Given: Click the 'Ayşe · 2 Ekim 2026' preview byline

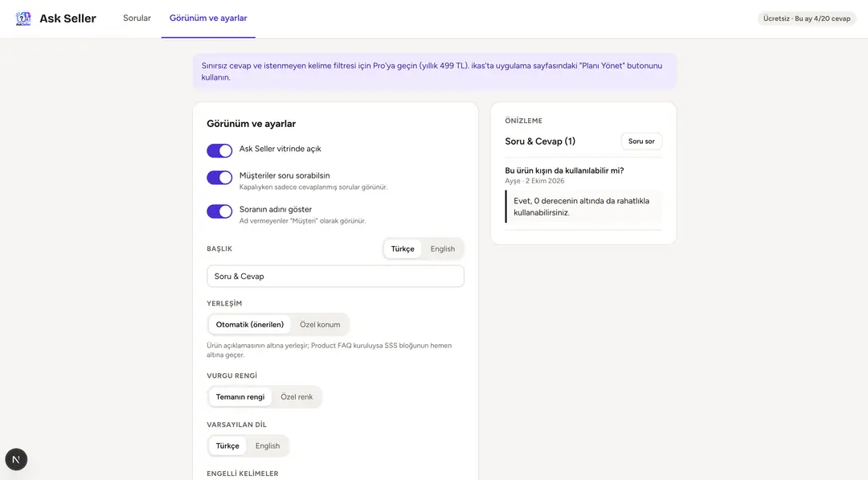Looking at the screenshot, I should pos(534,181).
